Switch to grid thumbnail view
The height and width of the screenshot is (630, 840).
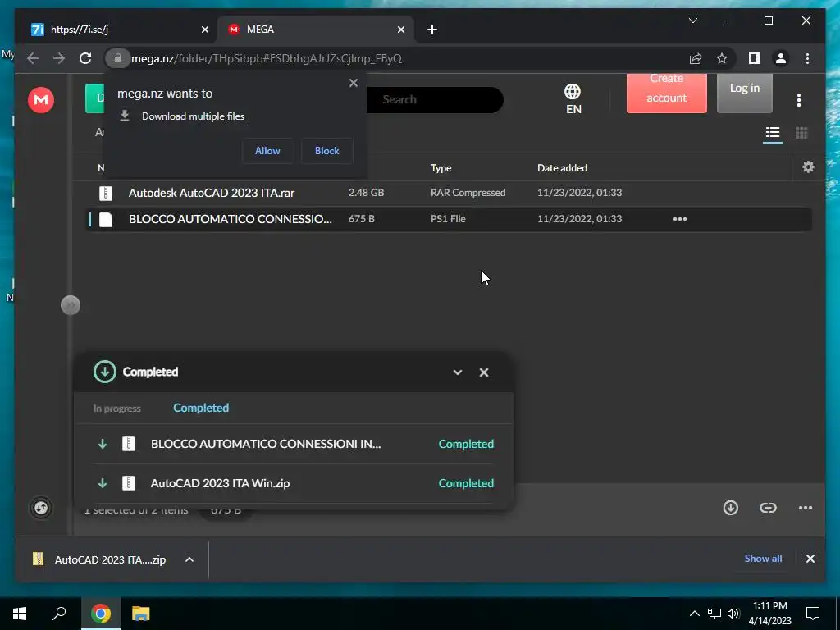tap(801, 133)
